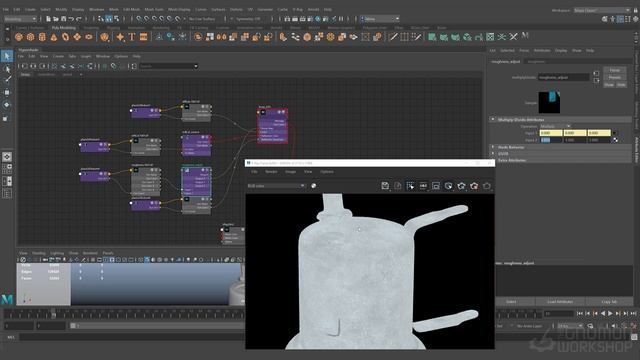The width and height of the screenshot is (640, 360).
Task: Open the Edit Mesh menu
Action: pos(131,9)
